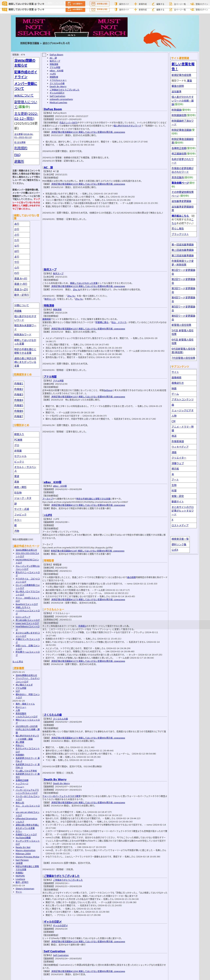
Task: Open the FAQ link
Action: pyautogui.click(x=17, y=155)
